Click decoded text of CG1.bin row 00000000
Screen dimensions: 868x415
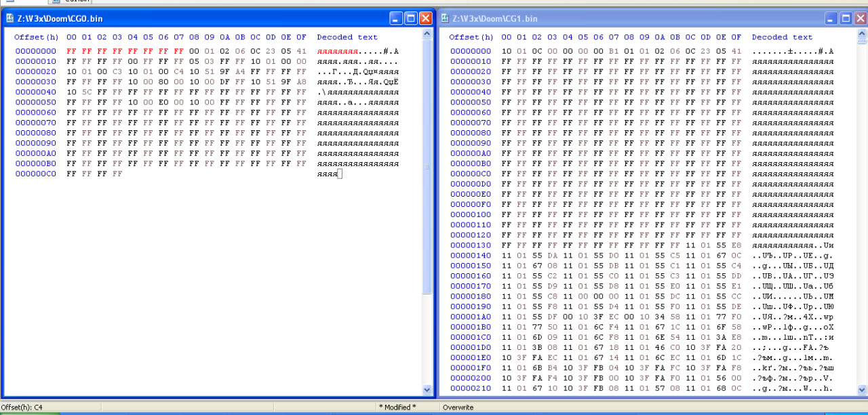pyautogui.click(x=793, y=51)
